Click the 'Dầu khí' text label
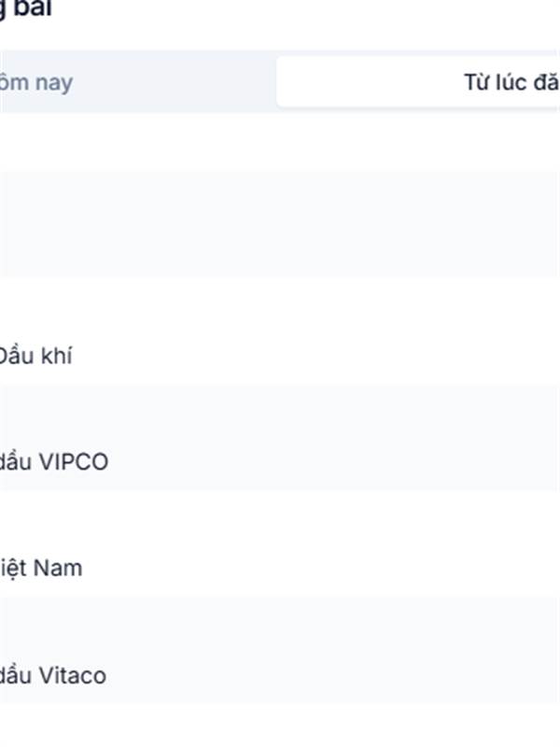Screen dimensions: 560x747 click(x=35, y=356)
